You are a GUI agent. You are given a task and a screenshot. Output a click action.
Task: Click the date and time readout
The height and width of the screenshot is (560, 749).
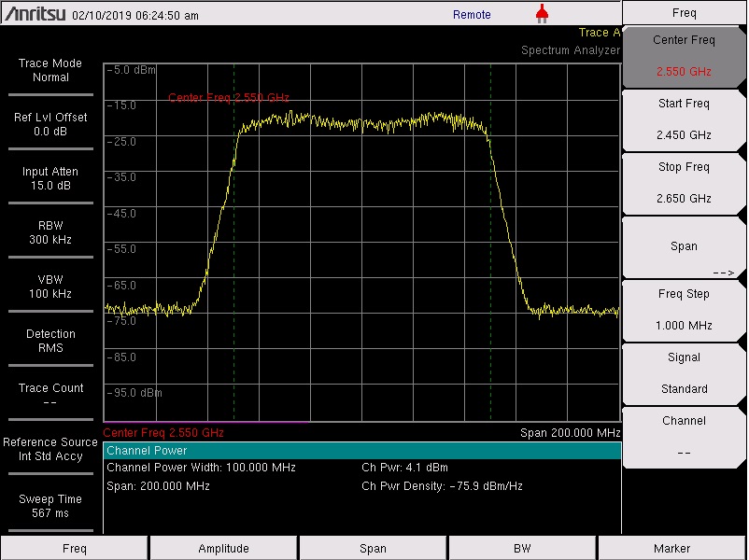[x=135, y=15]
